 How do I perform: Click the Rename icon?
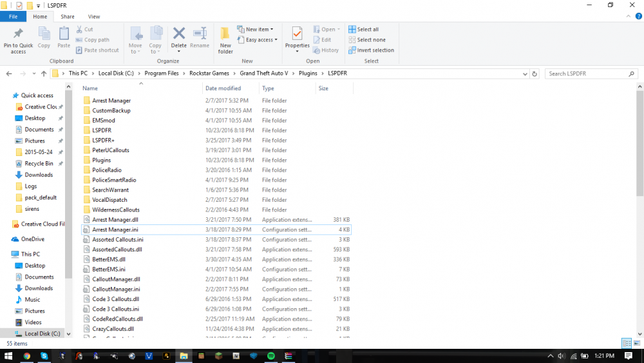pyautogui.click(x=200, y=33)
